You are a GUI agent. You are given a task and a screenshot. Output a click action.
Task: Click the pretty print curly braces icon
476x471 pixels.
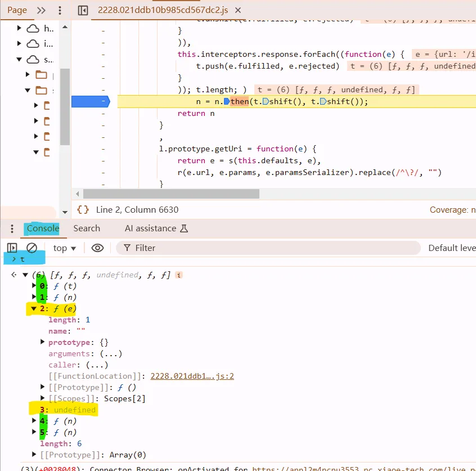tap(83, 209)
